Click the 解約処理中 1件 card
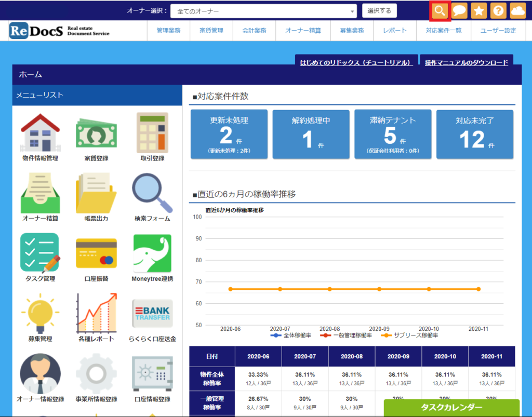532x417 pixels. tap(311, 134)
